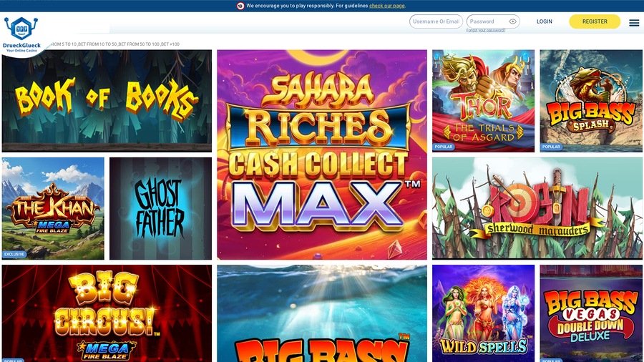Focus the Password input field

[493, 21]
